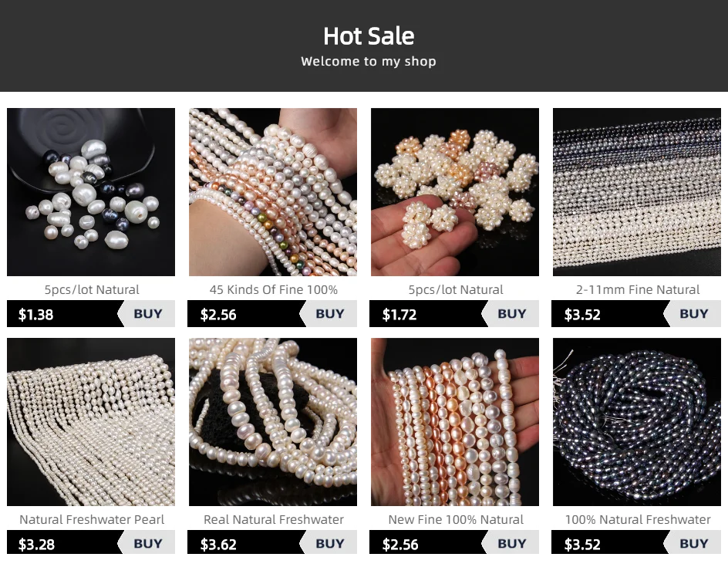Click BUY next to $1.72 price
728x584 pixels.
coord(511,314)
